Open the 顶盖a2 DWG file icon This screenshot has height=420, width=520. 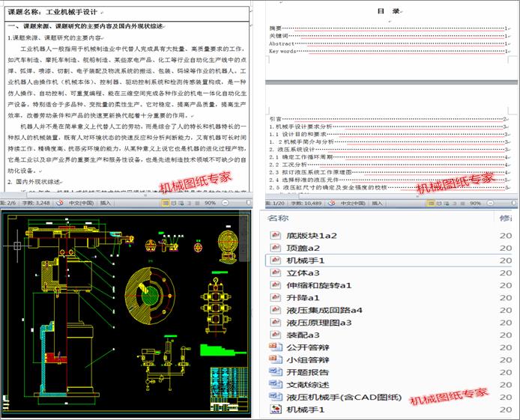[275, 248]
